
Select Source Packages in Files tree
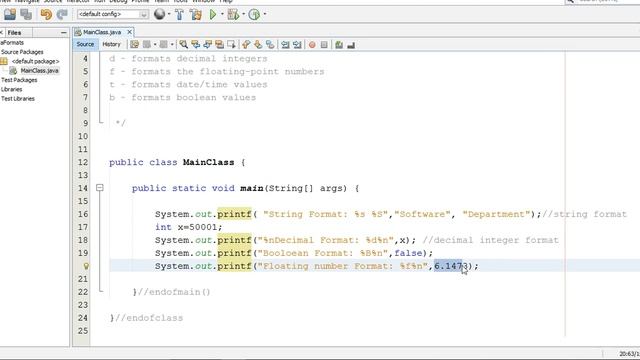coord(22,52)
